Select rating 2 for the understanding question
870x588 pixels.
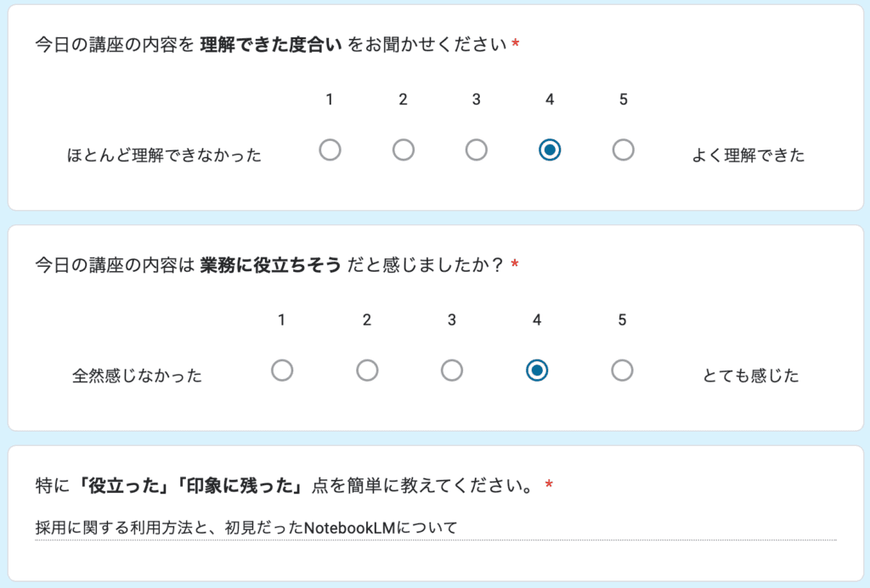click(403, 149)
